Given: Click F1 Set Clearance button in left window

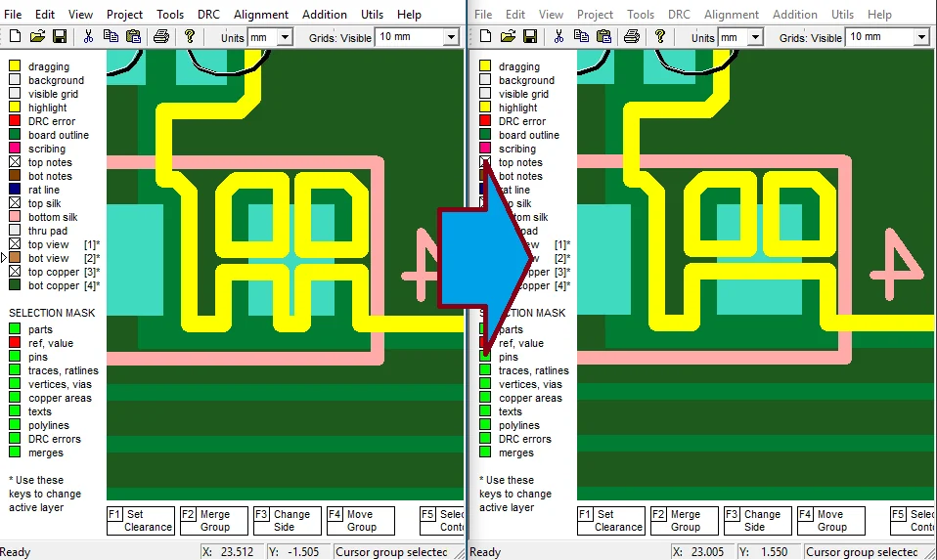Looking at the screenshot, I should [x=141, y=521].
